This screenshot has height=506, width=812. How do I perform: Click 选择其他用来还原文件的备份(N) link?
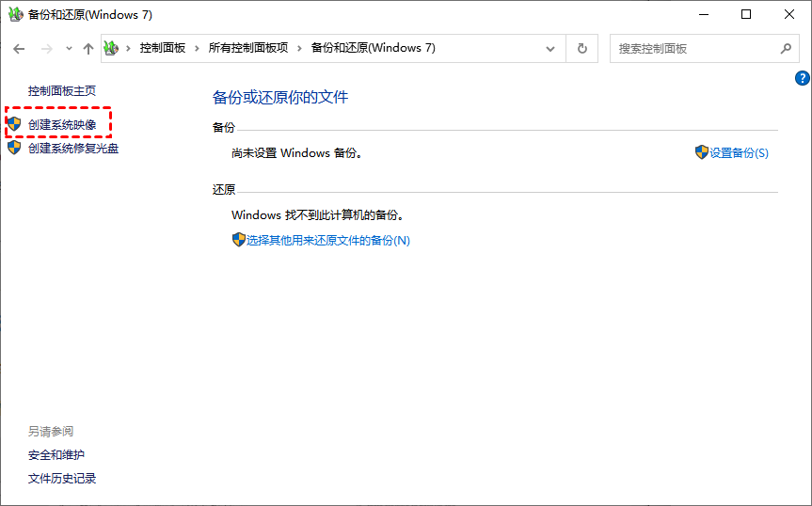(x=327, y=241)
